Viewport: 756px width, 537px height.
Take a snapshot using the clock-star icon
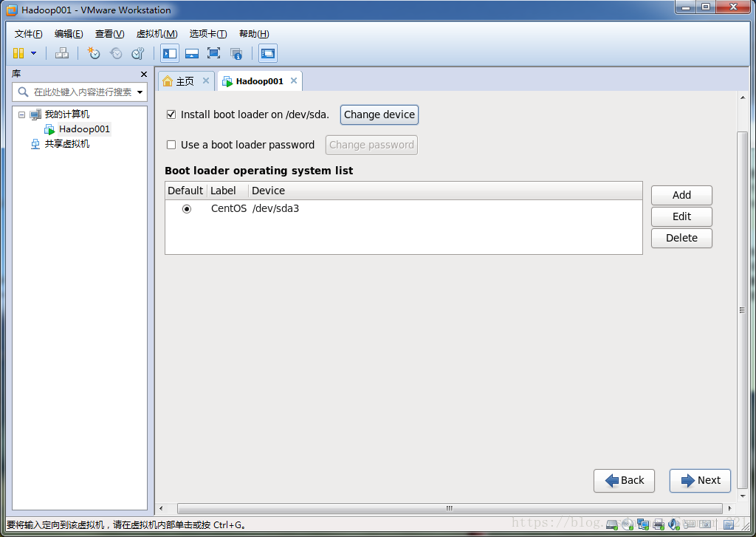click(94, 53)
